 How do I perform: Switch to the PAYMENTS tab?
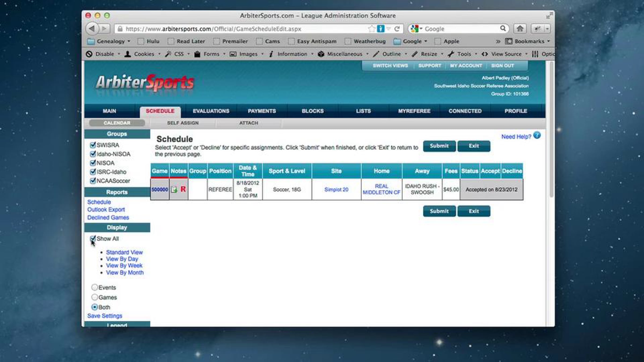[262, 111]
